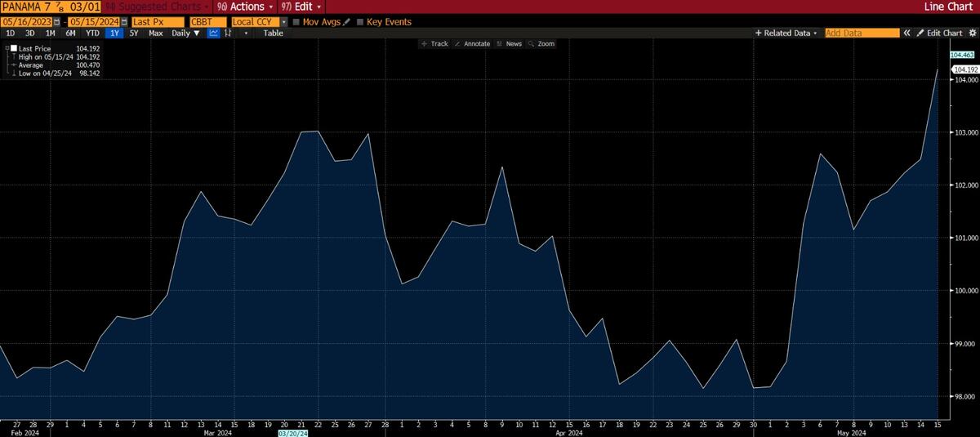Open the Actions menu
The width and height of the screenshot is (980, 437).
pyautogui.click(x=245, y=7)
